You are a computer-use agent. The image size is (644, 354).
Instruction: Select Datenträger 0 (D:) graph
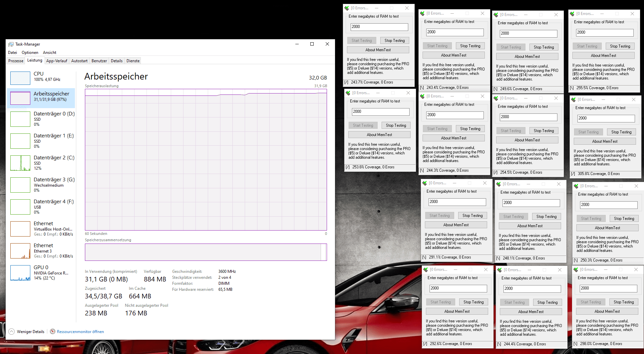tap(20, 119)
